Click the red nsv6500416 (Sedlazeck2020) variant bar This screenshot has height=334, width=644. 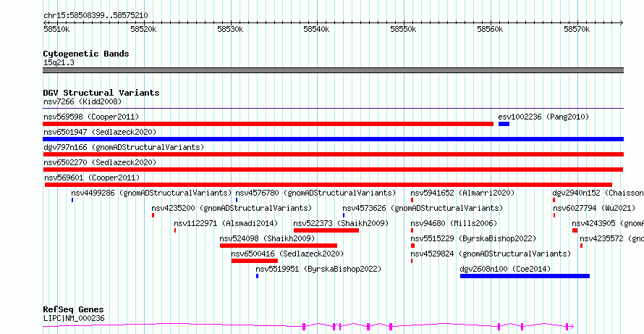point(255,261)
